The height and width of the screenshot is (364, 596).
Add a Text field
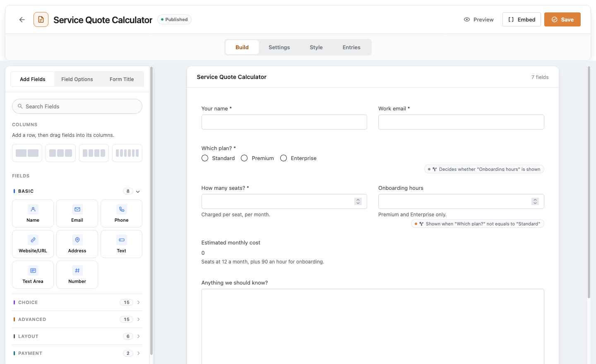tap(121, 244)
